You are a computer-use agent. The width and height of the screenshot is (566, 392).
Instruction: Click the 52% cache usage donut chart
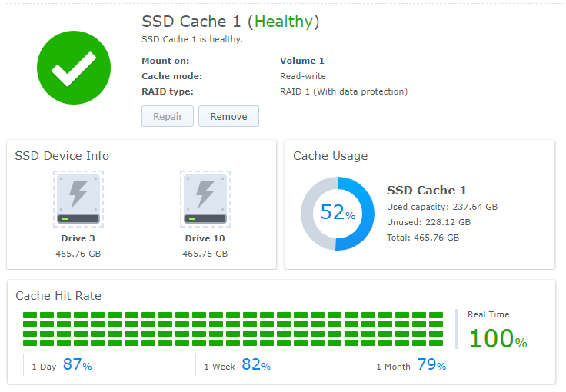point(338,214)
